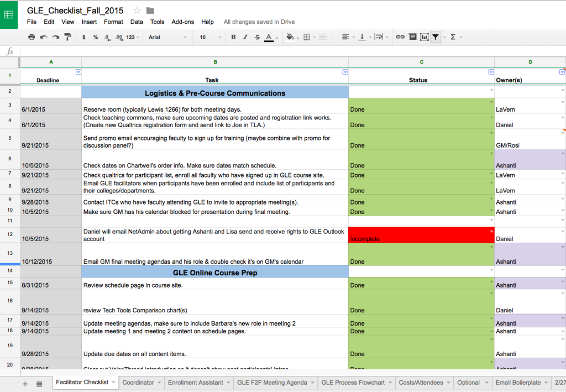
Task: Insert a link
Action: tap(400, 37)
